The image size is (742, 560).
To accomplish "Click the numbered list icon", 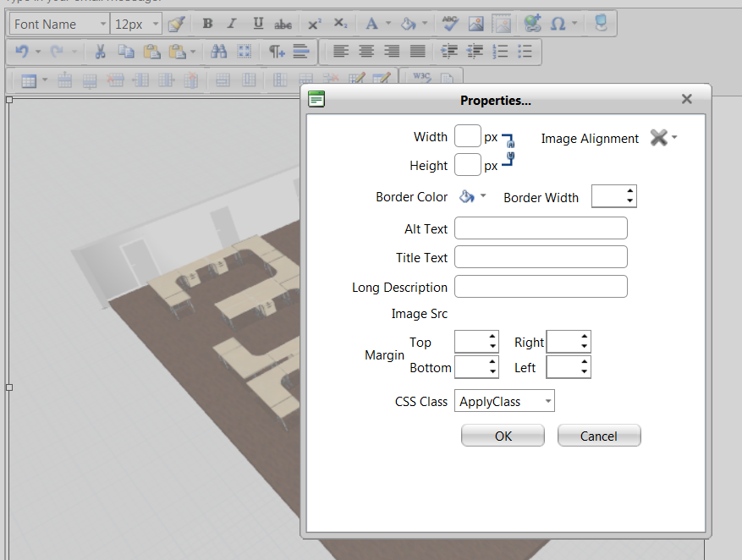I will tap(500, 52).
